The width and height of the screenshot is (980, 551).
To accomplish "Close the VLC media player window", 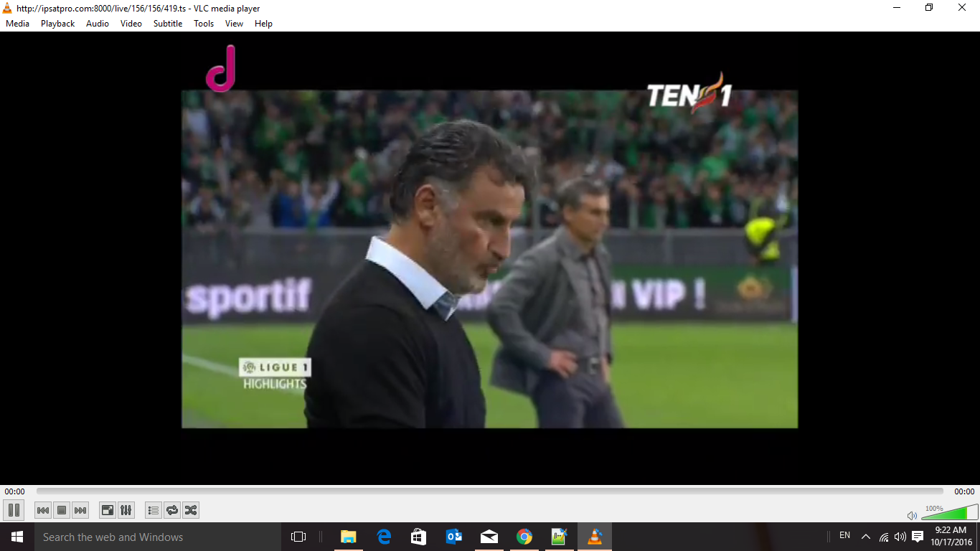I will pyautogui.click(x=963, y=8).
